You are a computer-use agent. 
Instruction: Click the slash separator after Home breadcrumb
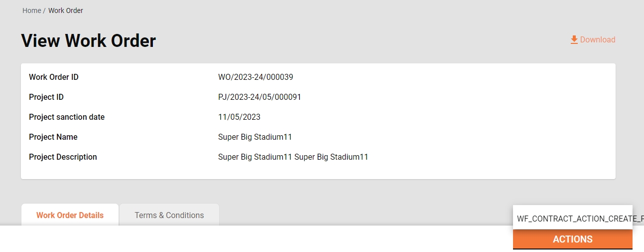tap(44, 10)
